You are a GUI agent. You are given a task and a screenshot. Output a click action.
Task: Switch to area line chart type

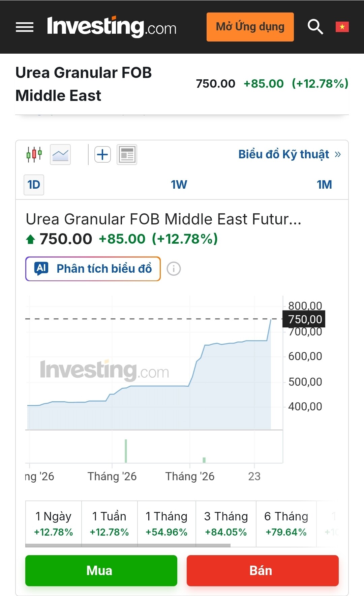(60, 155)
